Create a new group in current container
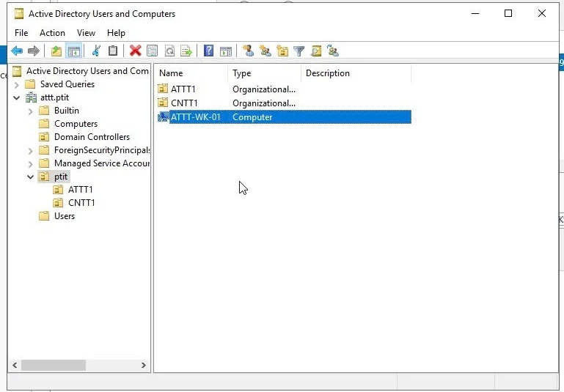The width and height of the screenshot is (564, 392). 265,51
